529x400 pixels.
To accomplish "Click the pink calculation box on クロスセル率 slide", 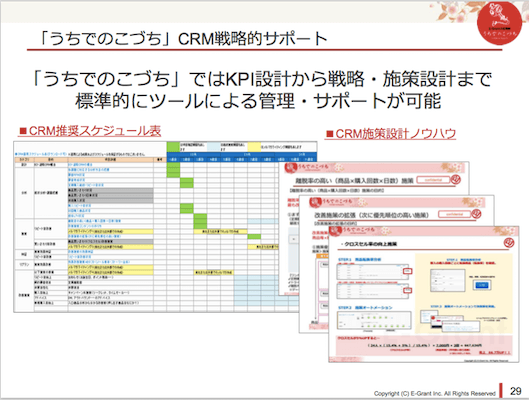I will coord(424,346).
